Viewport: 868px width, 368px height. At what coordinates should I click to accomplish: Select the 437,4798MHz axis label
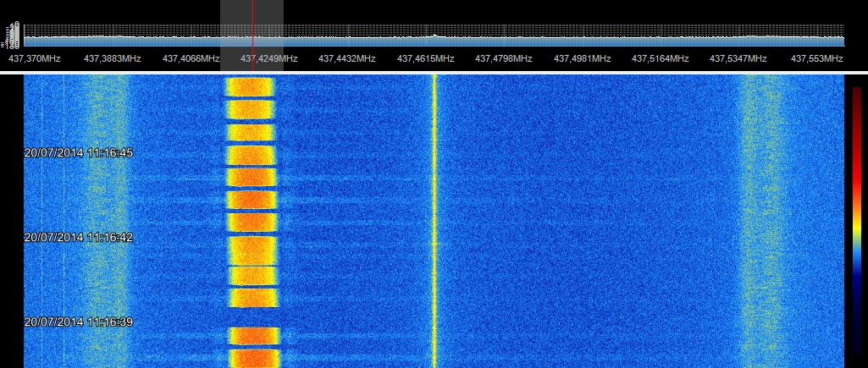pyautogui.click(x=504, y=59)
